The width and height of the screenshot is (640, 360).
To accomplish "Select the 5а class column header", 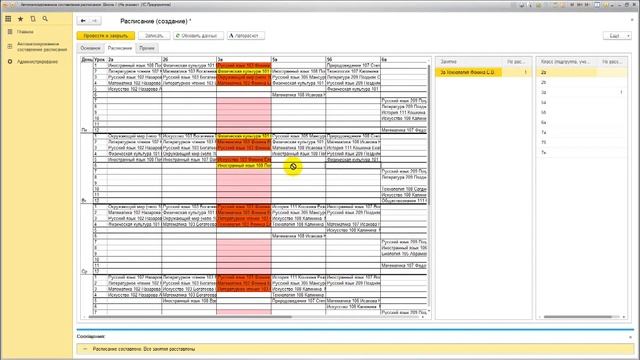I will pyautogui.click(x=298, y=60).
